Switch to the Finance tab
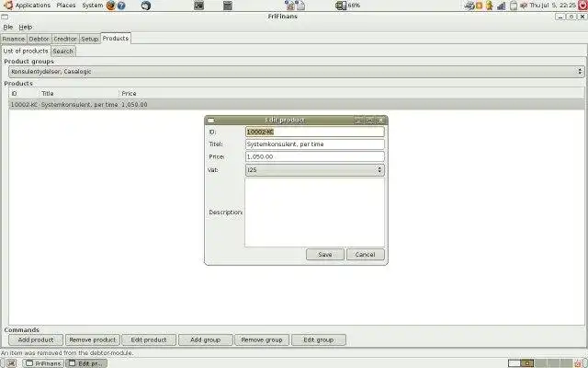This screenshot has width=588, height=368. click(x=14, y=39)
